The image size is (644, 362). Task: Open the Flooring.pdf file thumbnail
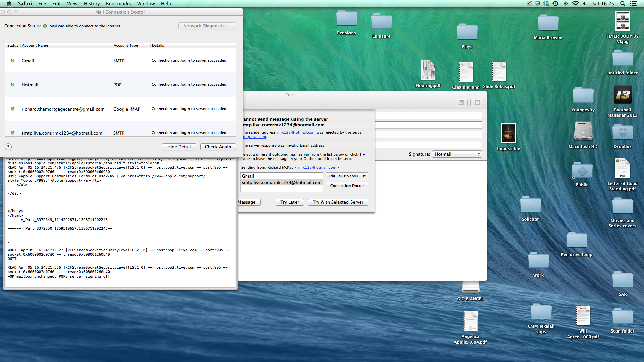coord(428,71)
